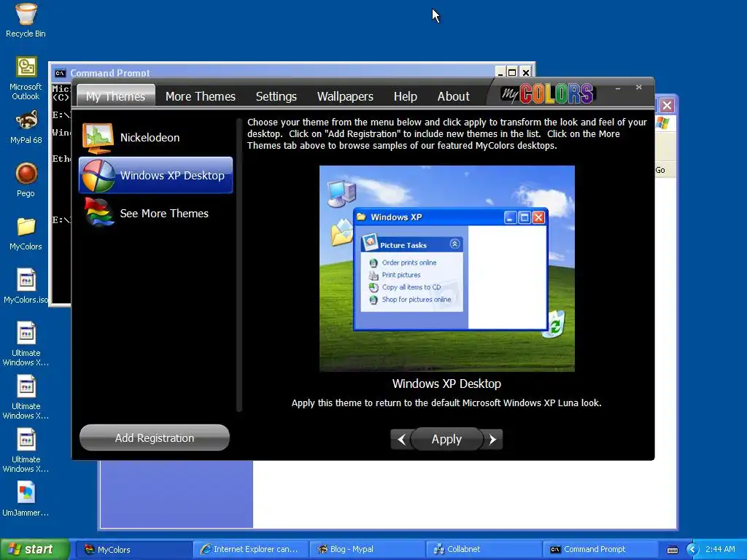Switch to Collabnet taskbar button
This screenshot has width=747, height=560.
coord(483,550)
